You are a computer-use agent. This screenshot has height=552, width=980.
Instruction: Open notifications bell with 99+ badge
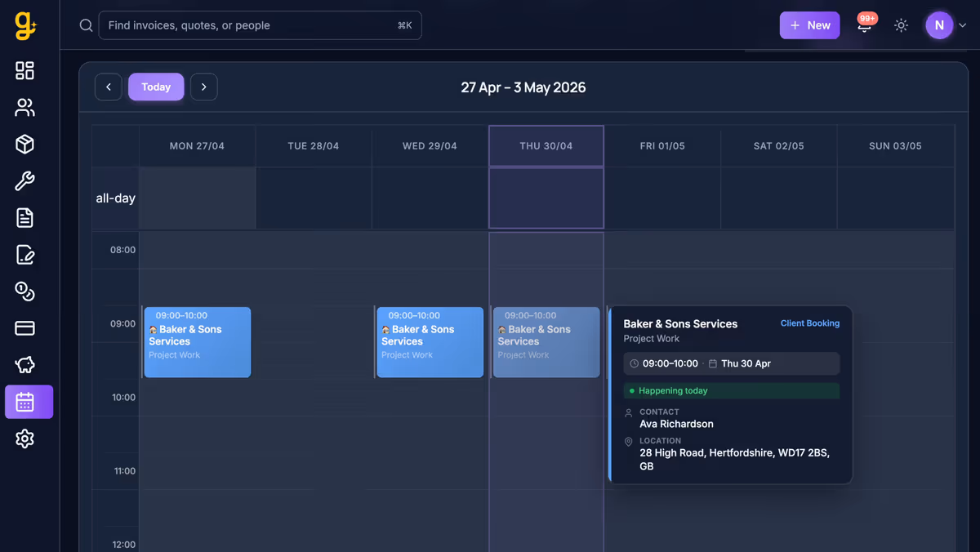coord(864,25)
